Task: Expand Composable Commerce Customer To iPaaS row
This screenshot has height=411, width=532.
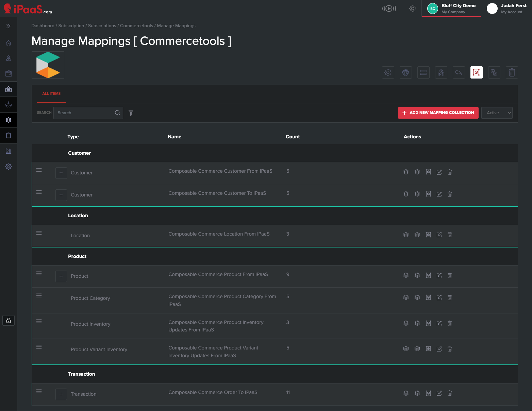Action: click(61, 195)
